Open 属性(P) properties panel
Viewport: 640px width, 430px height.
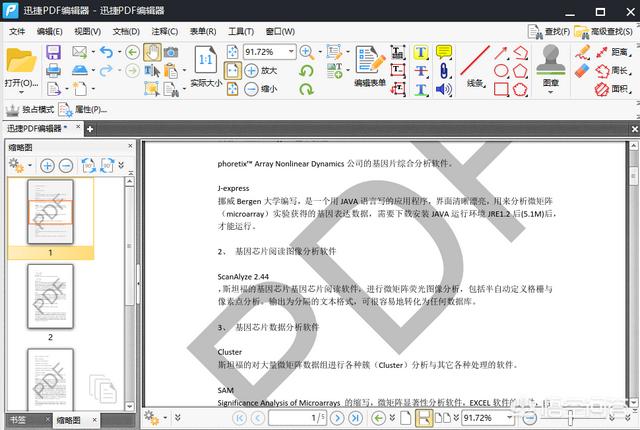tap(83, 109)
